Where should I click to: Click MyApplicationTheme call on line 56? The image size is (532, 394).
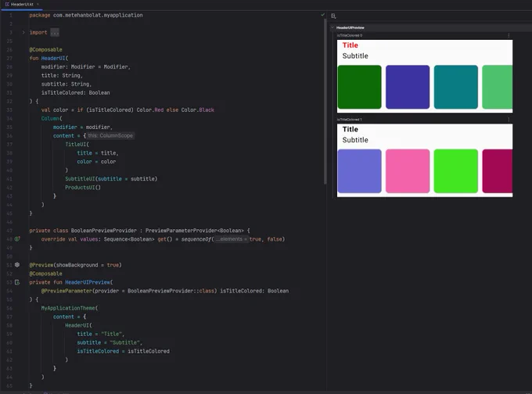pyautogui.click(x=68, y=308)
